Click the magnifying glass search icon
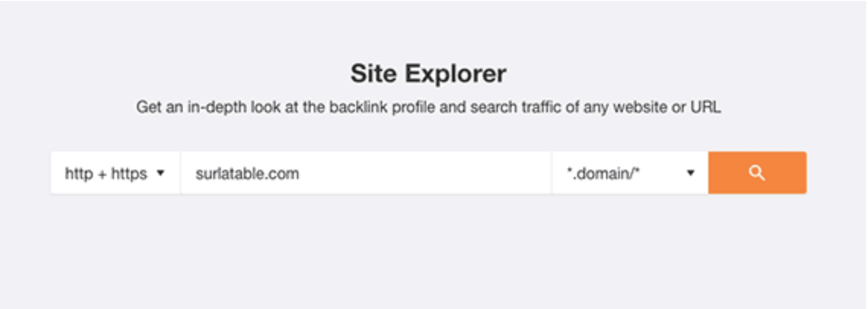The width and height of the screenshot is (868, 309). click(x=757, y=173)
